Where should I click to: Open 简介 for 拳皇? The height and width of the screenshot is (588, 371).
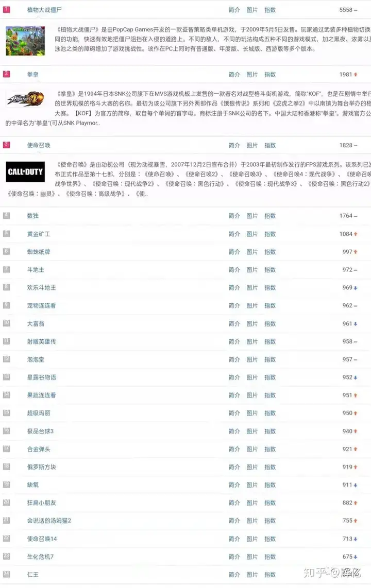[234, 75]
